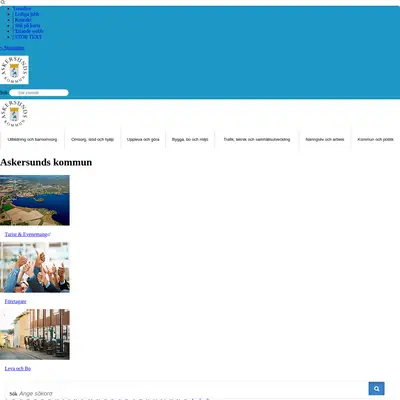Click the Askersunds kommun logo in blue header
400x400 pixels.
pyautogui.click(x=14, y=70)
